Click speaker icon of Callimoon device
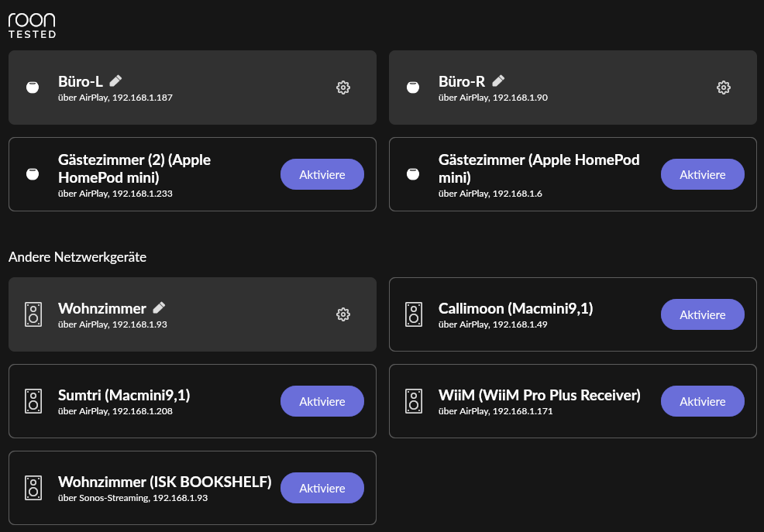The image size is (764, 532). pos(414,314)
